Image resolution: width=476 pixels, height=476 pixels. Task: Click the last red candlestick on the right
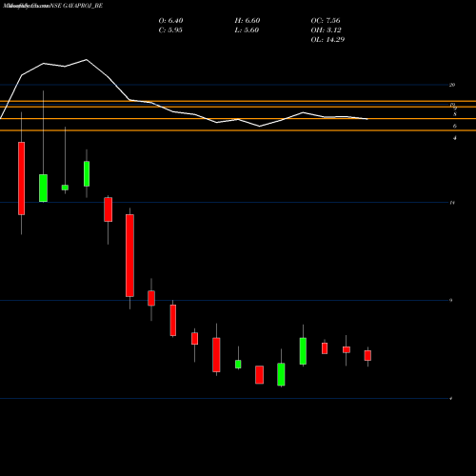pyautogui.click(x=367, y=355)
